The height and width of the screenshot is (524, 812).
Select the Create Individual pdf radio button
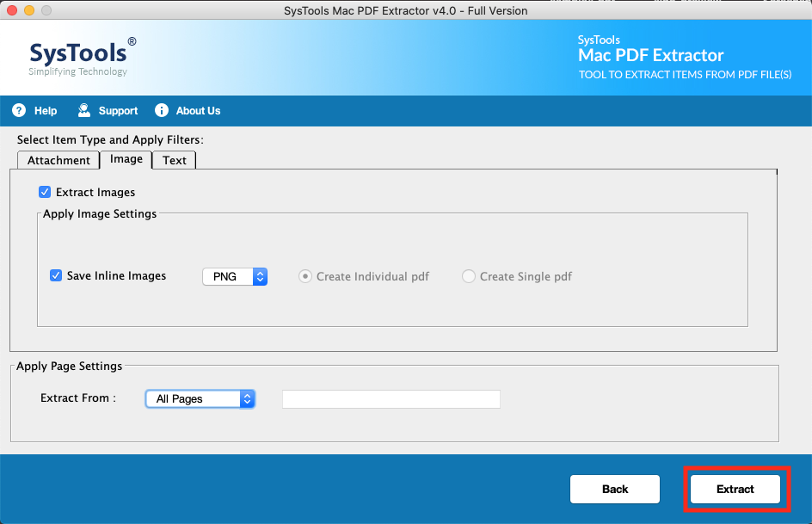tap(305, 276)
